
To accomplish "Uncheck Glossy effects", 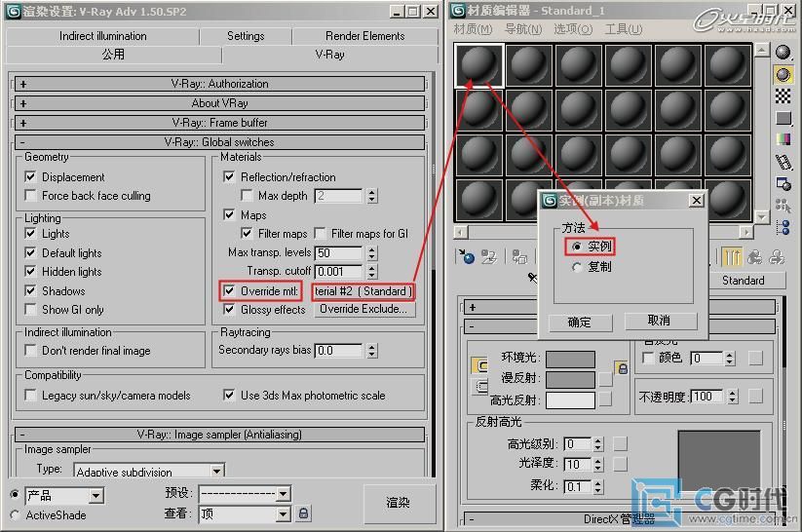I will (x=229, y=310).
